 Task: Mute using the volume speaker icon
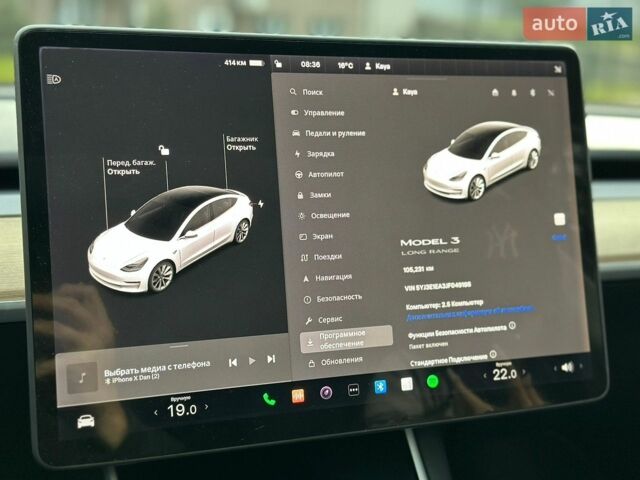point(567,367)
